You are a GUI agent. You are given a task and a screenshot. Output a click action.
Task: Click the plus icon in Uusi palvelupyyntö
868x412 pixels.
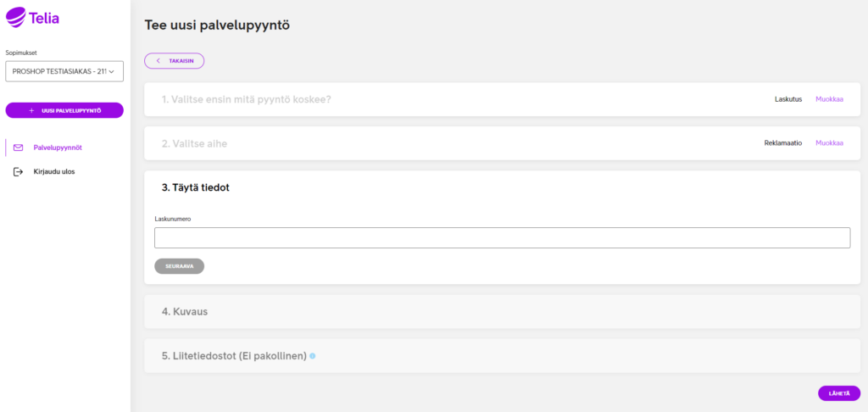click(31, 111)
